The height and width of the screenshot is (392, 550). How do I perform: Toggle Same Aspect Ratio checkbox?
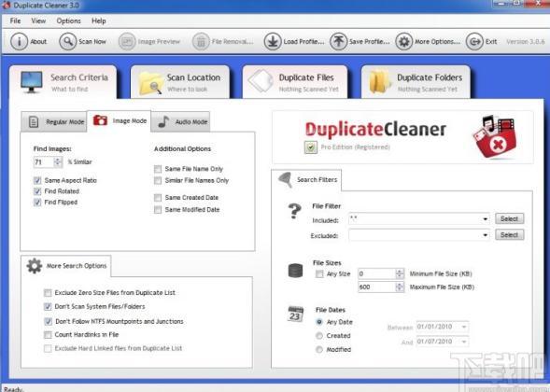pyautogui.click(x=37, y=180)
